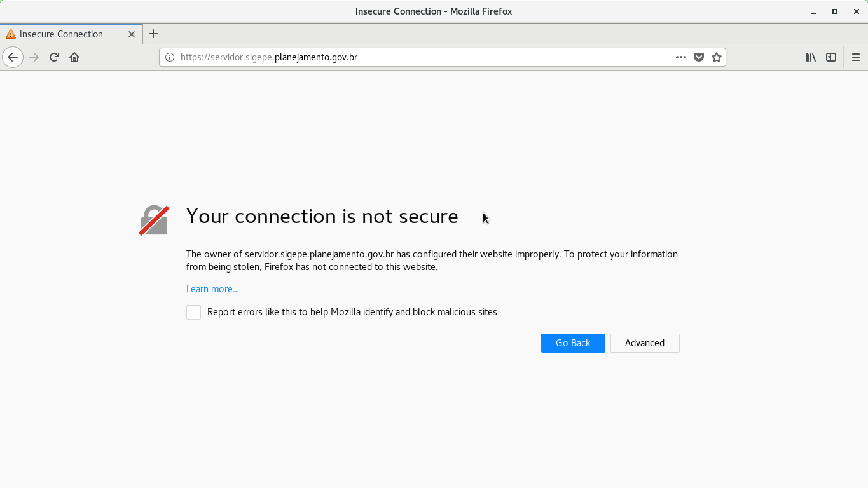Open the Learn more link
The height and width of the screenshot is (488, 868).
point(212,288)
